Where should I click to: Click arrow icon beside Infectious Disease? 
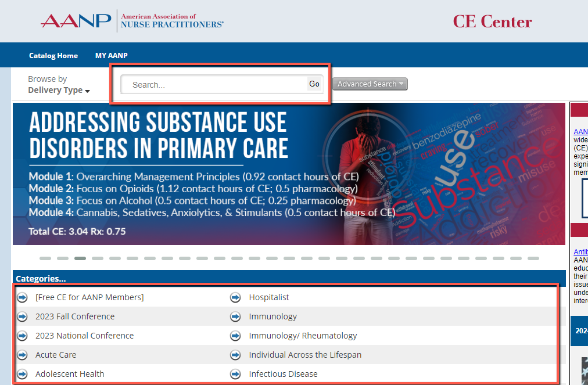click(x=235, y=374)
